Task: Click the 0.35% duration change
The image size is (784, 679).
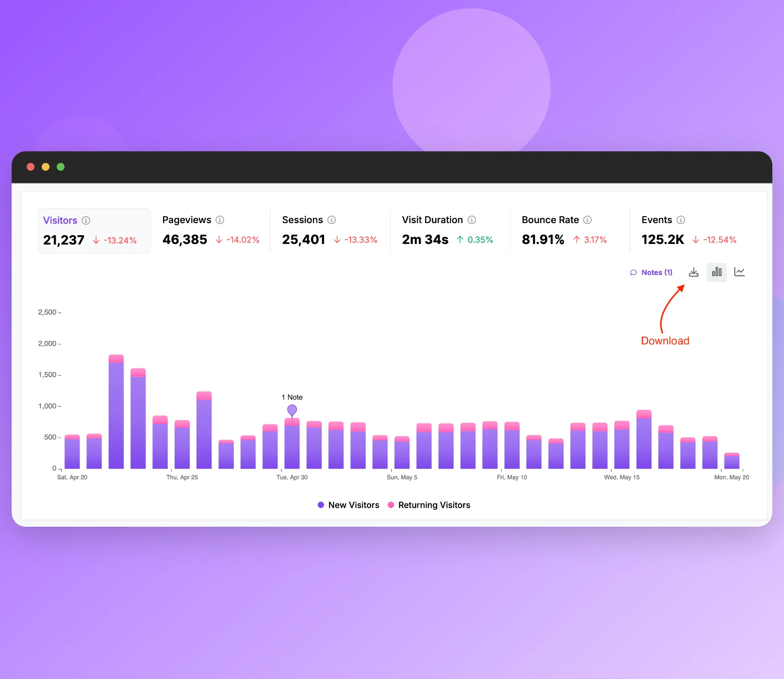Action: [x=475, y=240]
